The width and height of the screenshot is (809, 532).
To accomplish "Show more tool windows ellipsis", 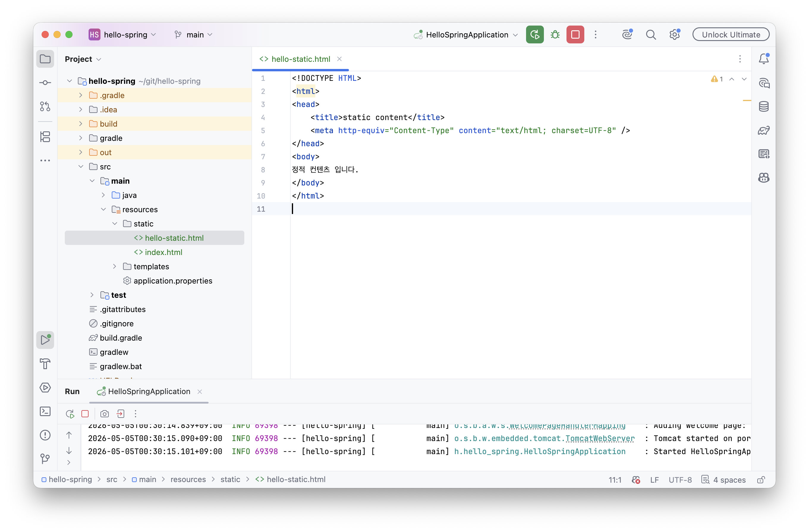I will 45,160.
